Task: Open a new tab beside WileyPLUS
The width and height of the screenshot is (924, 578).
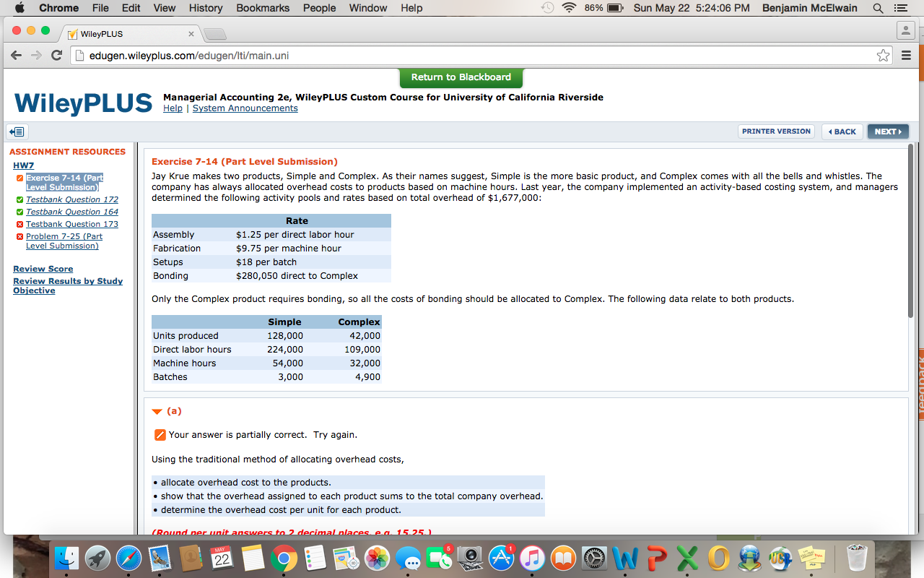Action: click(214, 35)
